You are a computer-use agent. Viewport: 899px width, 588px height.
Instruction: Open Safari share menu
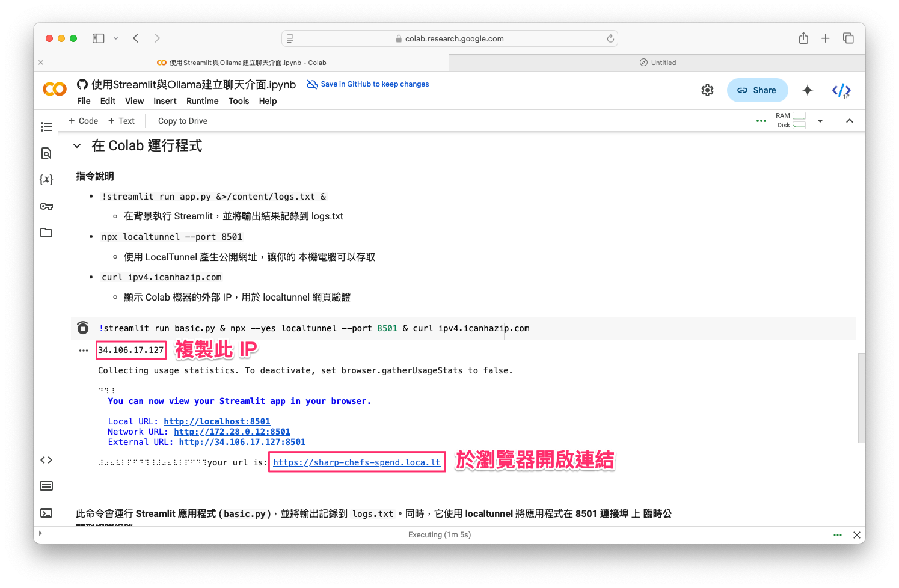(x=803, y=38)
